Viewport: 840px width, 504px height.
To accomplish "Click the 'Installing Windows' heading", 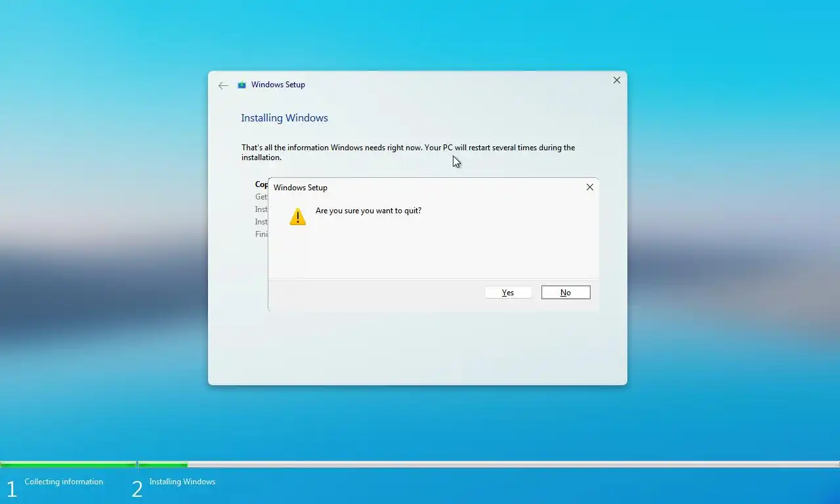I will tap(284, 118).
